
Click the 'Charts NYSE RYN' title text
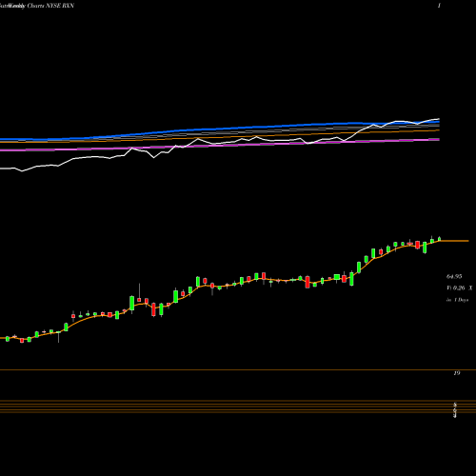click(50, 6)
